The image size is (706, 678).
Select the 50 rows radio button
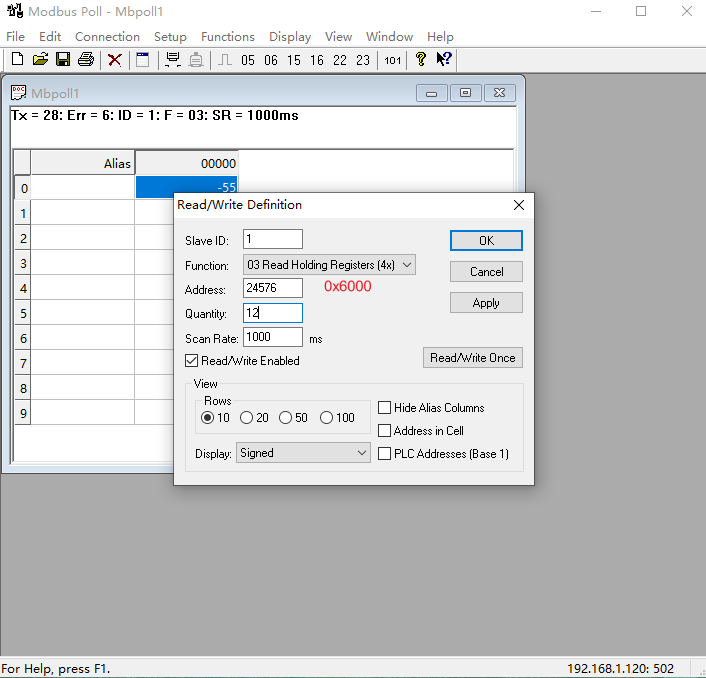point(286,418)
